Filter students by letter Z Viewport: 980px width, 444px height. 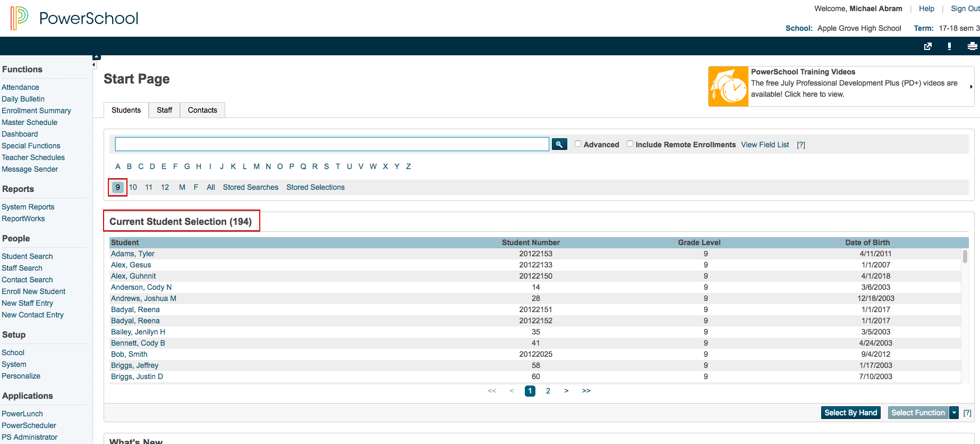click(x=408, y=166)
